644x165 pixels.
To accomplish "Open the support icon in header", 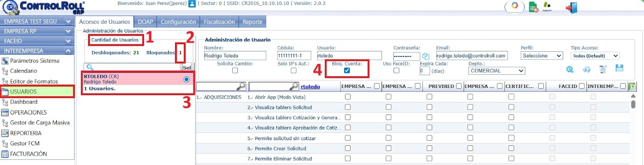I will coord(547,7).
